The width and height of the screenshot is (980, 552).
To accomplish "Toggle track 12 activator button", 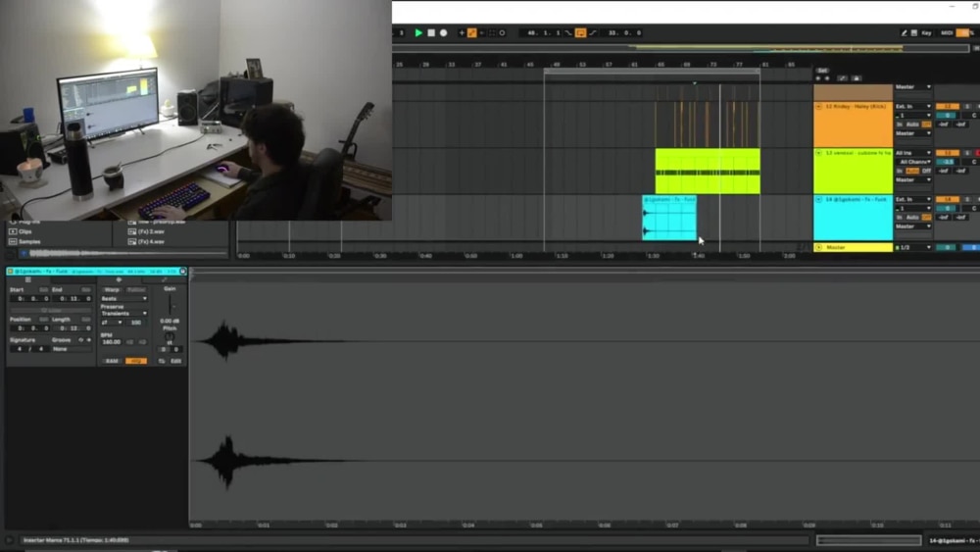I will [x=948, y=107].
